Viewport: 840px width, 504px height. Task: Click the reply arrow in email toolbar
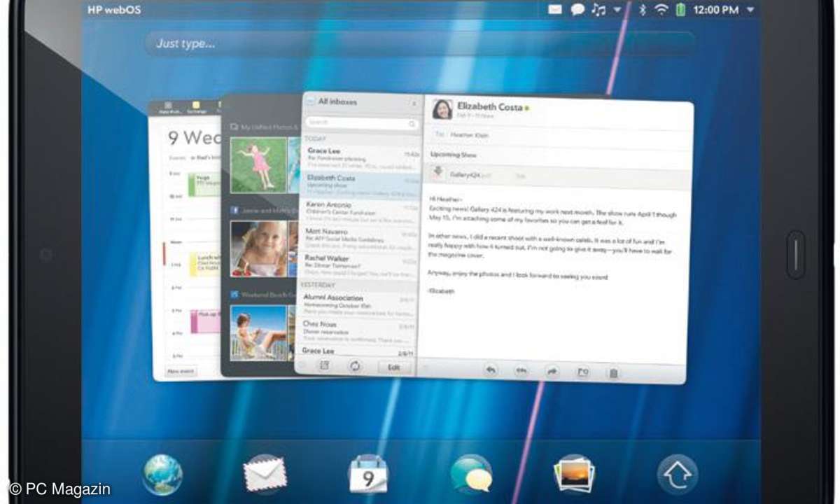coord(491,372)
